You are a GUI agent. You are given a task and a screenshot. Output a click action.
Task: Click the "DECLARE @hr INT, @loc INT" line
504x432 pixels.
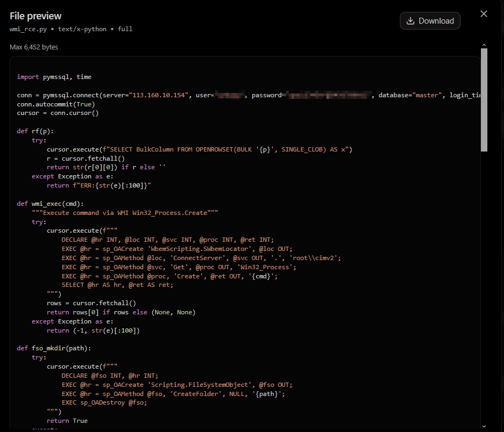168,240
